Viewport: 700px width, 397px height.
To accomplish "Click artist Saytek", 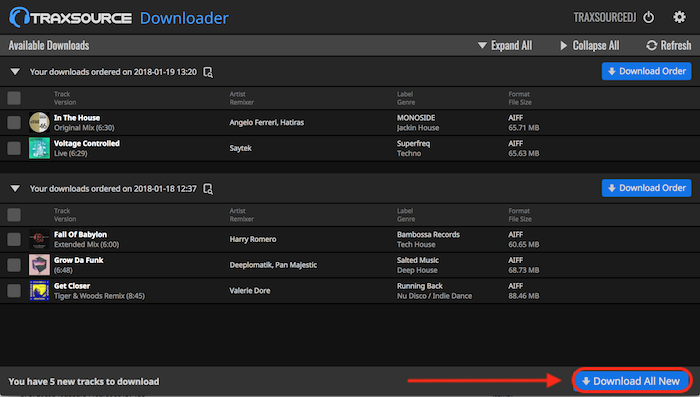I will (x=241, y=148).
